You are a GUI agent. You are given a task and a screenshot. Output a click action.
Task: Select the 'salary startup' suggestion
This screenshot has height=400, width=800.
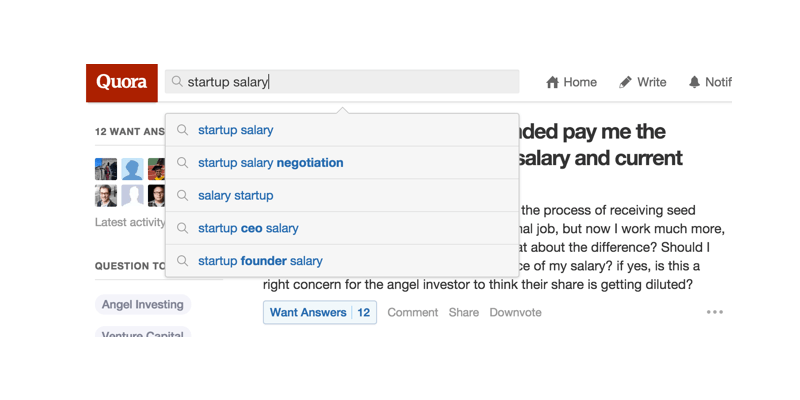pyautogui.click(x=236, y=196)
